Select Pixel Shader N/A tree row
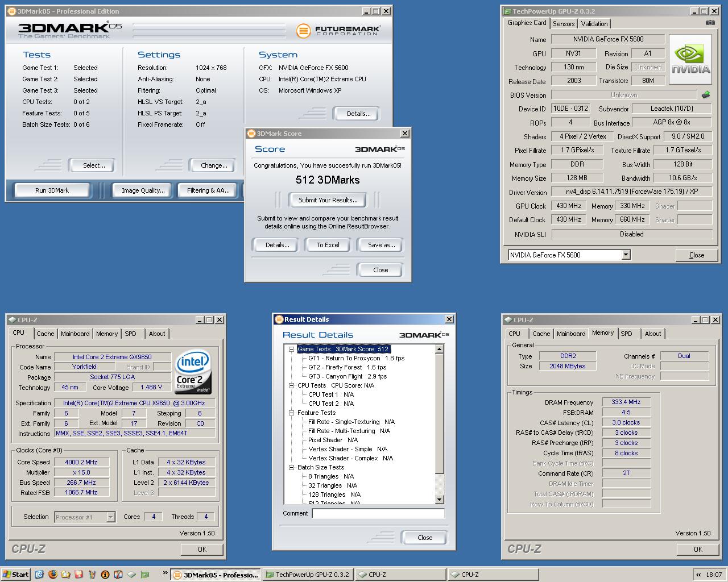Viewport: 728px width, 582px height. tap(333, 440)
